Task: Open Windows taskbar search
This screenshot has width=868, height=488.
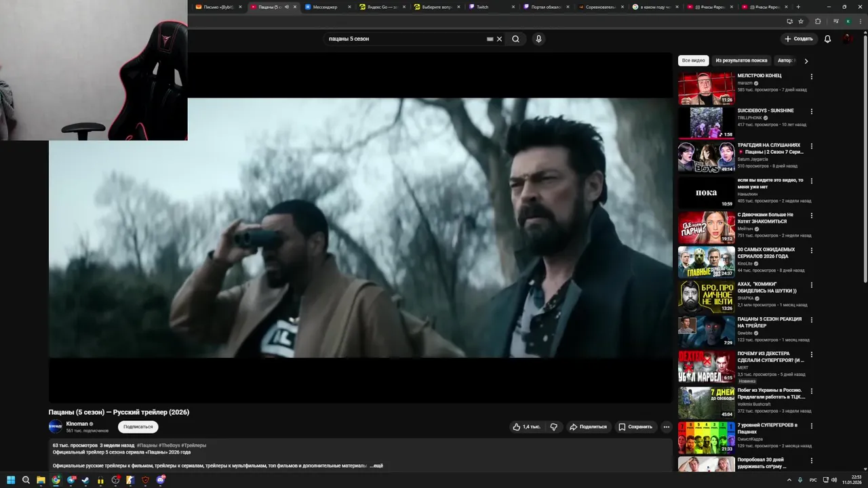Action: pyautogui.click(x=26, y=480)
